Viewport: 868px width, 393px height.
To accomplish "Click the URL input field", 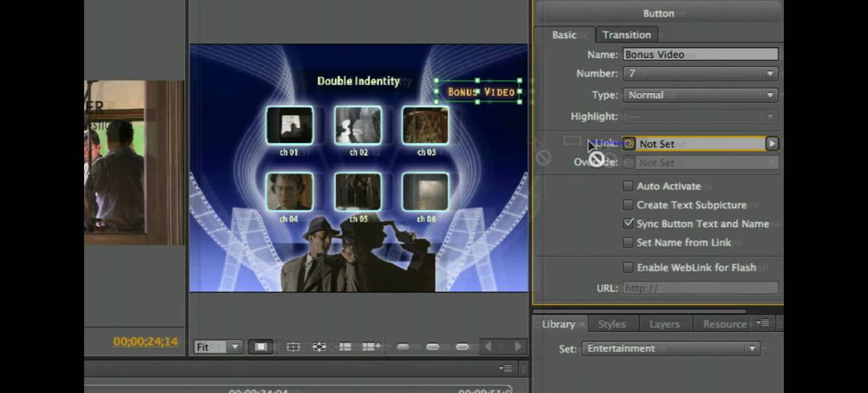I will [701, 288].
